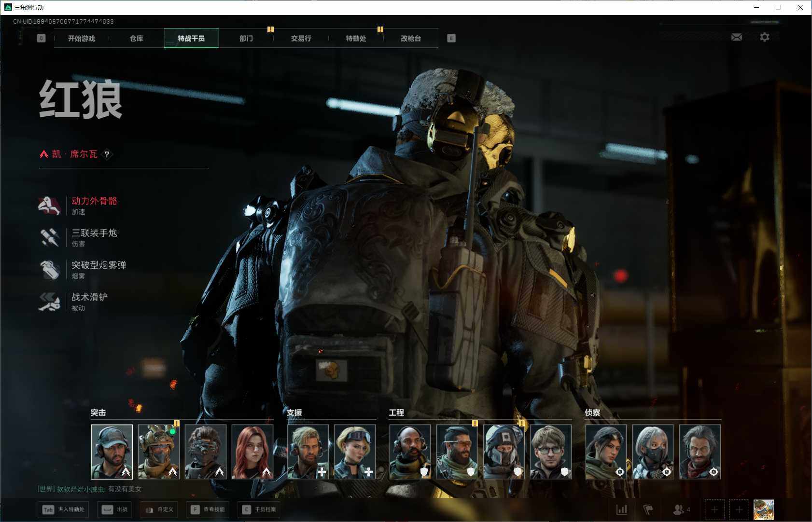
Task: Click the CN UID number text
Action: (x=63, y=21)
